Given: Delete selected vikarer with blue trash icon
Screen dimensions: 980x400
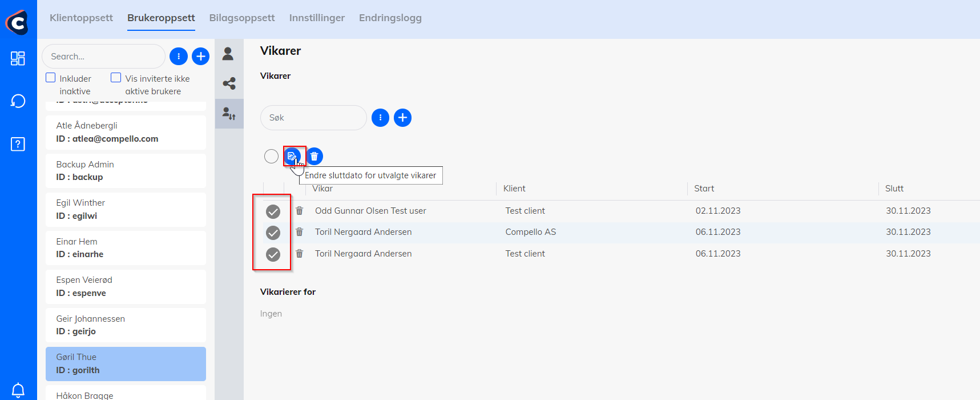Looking at the screenshot, I should 314,156.
